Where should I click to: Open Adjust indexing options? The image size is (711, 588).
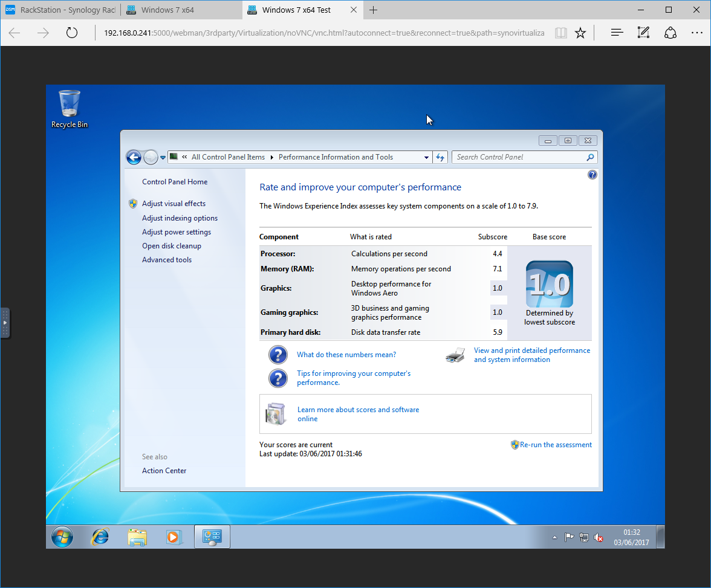pyautogui.click(x=180, y=218)
